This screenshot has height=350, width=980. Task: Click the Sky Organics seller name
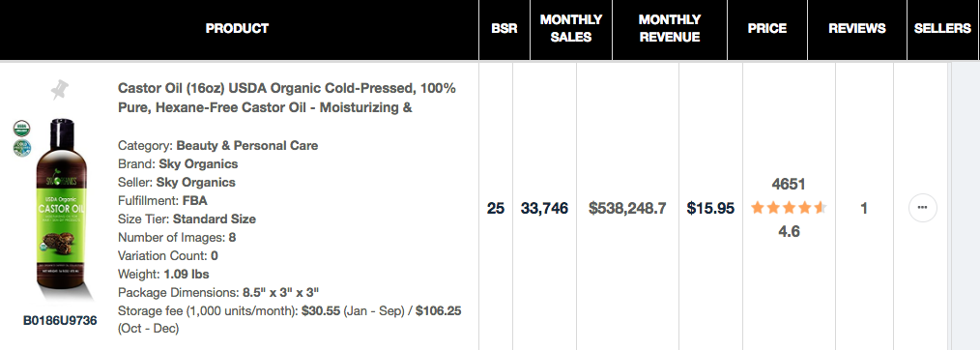(x=195, y=183)
